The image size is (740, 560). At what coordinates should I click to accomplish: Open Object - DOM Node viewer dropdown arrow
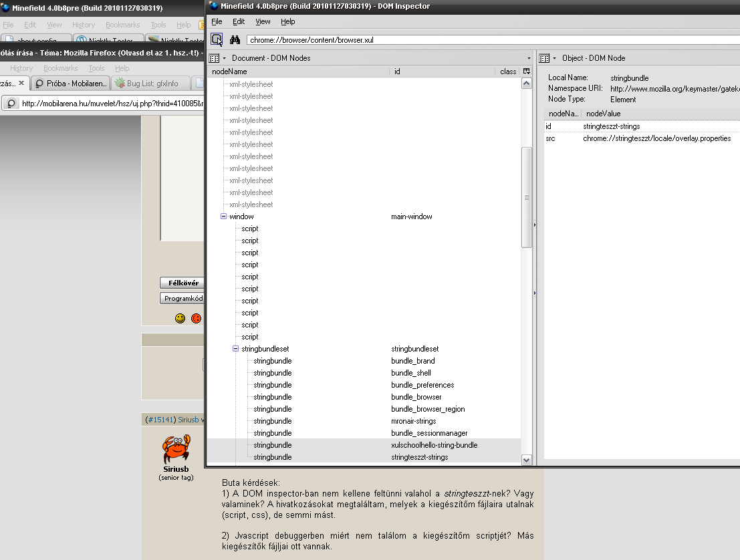point(555,58)
